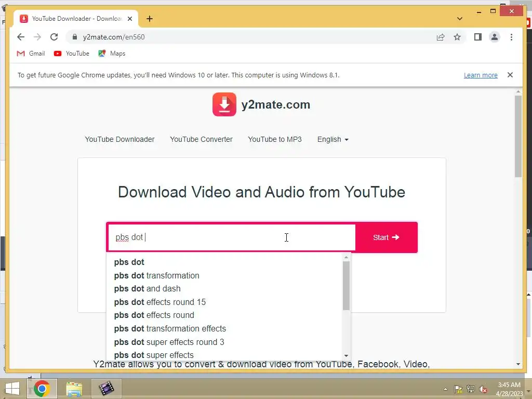Click the suggestion list scroll-down arrow
The image size is (532, 399).
click(346, 355)
